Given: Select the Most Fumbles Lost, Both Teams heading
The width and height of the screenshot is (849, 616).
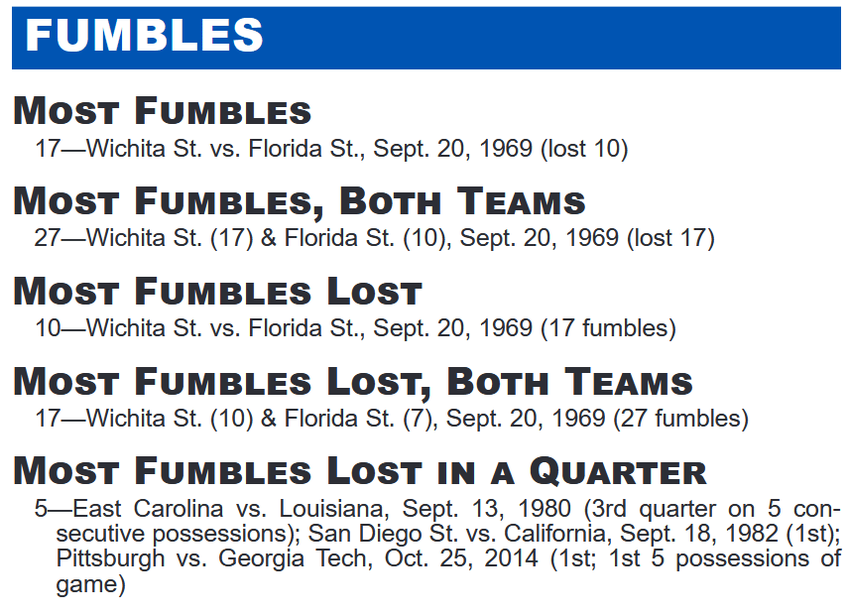Looking at the screenshot, I should [353, 382].
